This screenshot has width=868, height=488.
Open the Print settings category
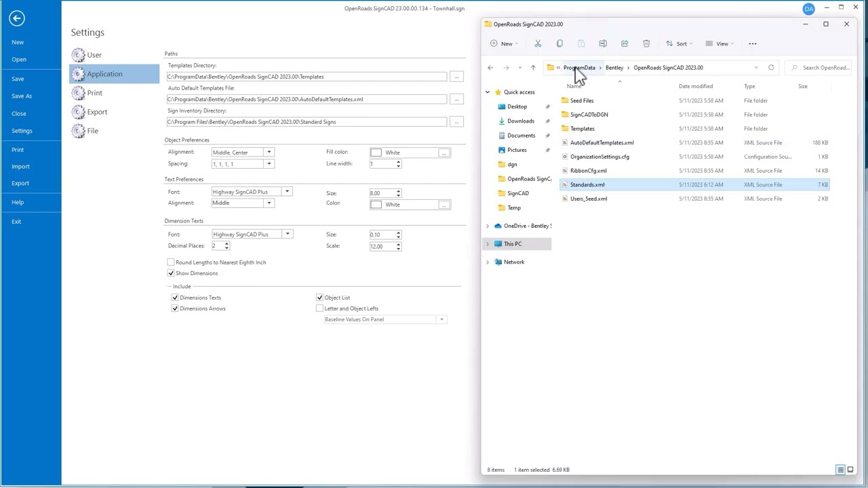87,93
